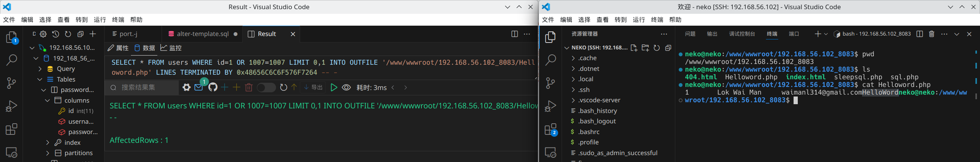This screenshot has height=162, width=980.
Task: Switch to the alter-template.sql tab
Action: point(203,34)
